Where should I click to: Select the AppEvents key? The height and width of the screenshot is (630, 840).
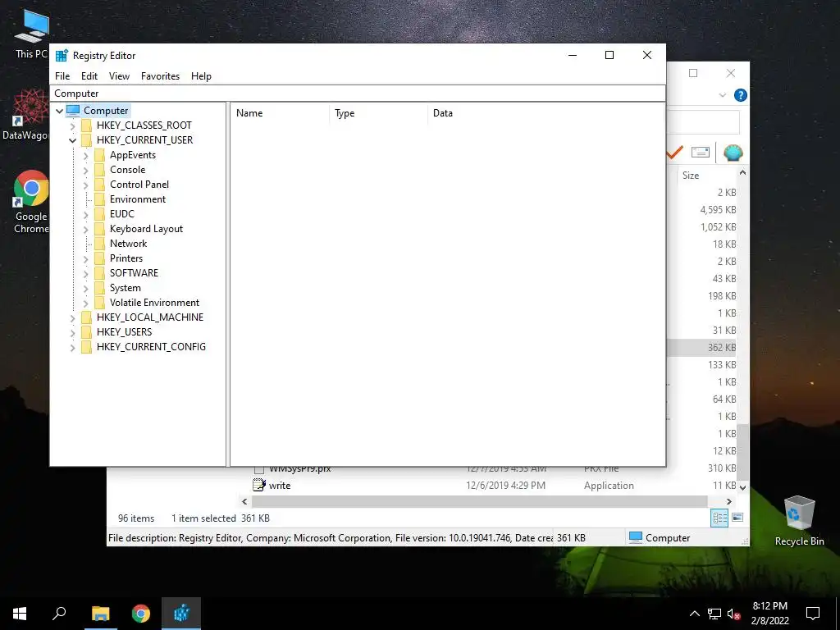133,155
